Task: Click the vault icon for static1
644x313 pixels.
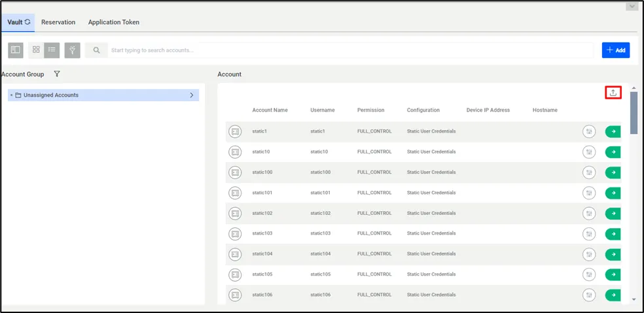Action: (x=235, y=132)
